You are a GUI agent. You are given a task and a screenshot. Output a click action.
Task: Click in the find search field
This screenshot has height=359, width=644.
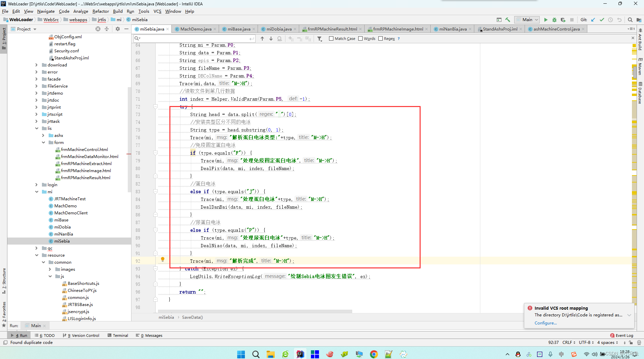(x=195, y=39)
